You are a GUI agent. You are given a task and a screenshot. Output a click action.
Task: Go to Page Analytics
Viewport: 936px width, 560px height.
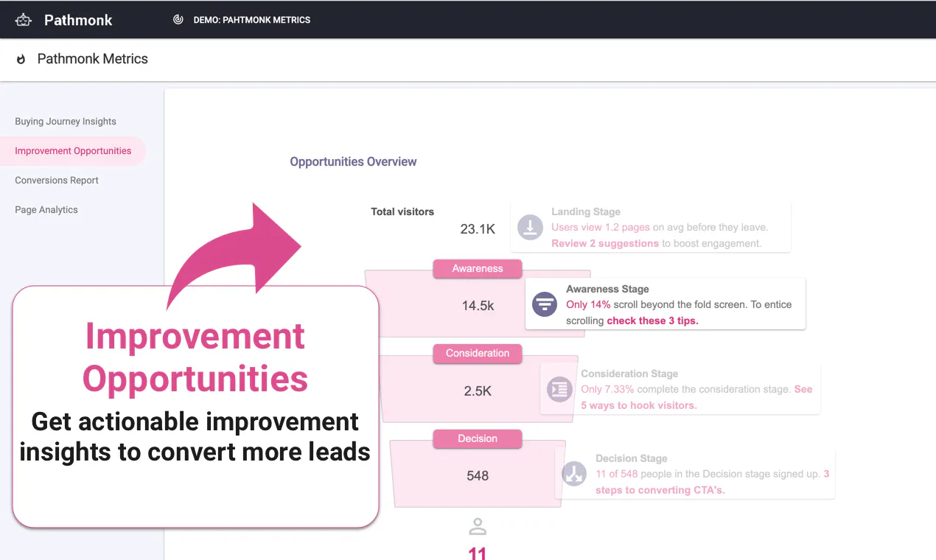tap(46, 210)
